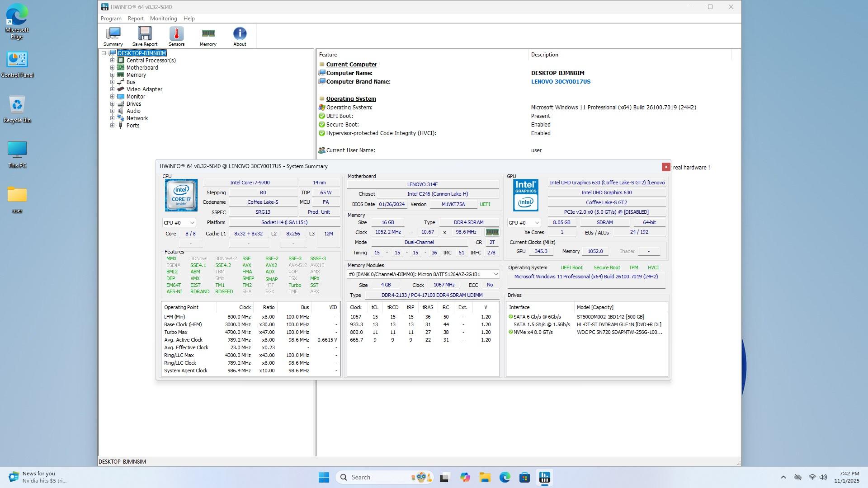This screenshot has height=488, width=868.
Task: Open the Report menu
Action: point(136,19)
